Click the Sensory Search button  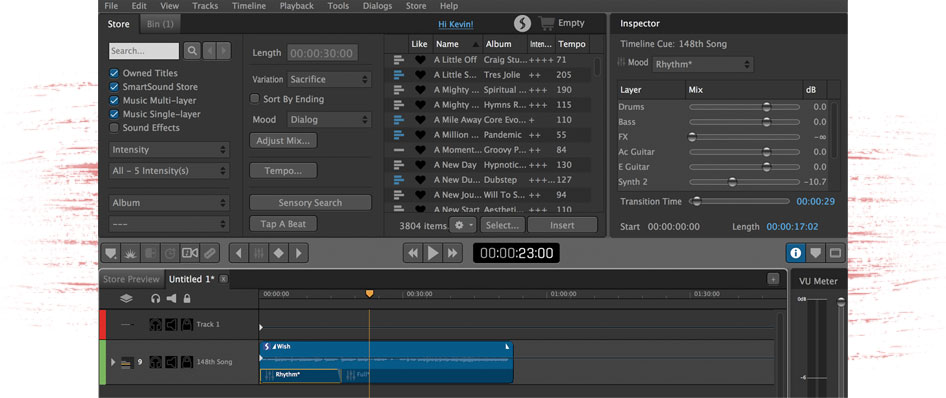tap(310, 203)
